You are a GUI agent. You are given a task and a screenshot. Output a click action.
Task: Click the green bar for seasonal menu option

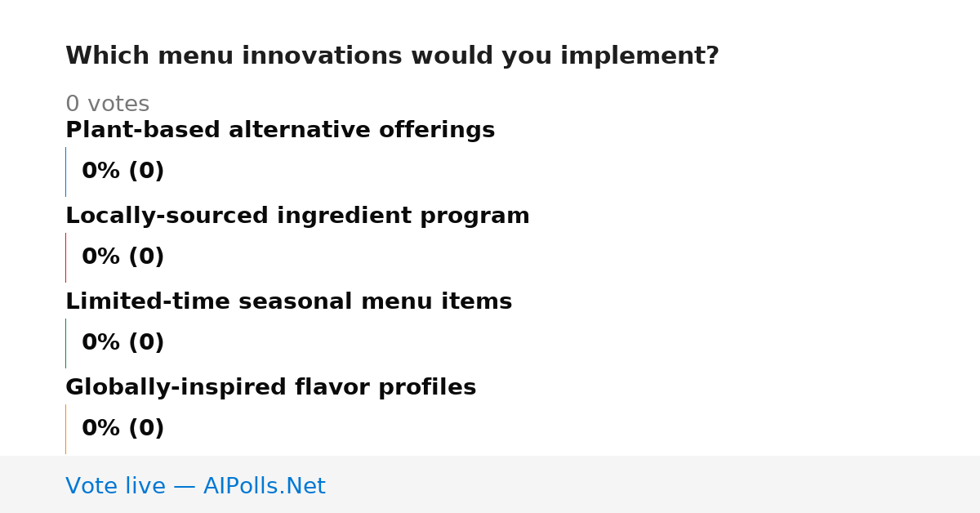click(x=65, y=343)
